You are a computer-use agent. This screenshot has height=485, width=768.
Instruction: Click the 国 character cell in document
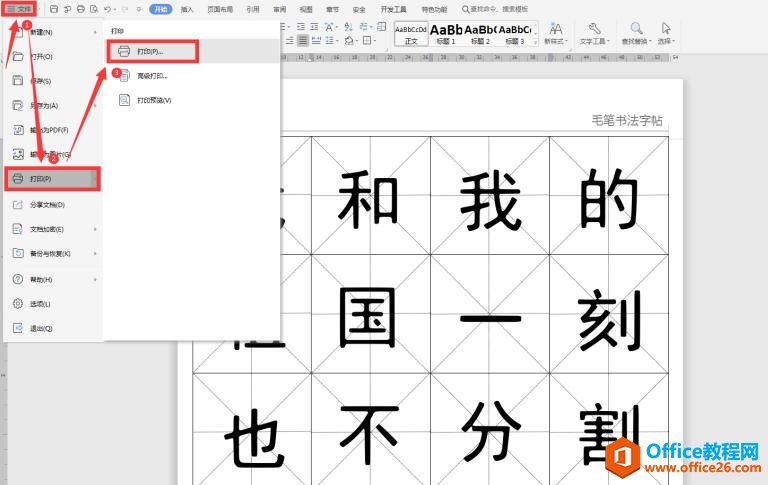tap(371, 314)
